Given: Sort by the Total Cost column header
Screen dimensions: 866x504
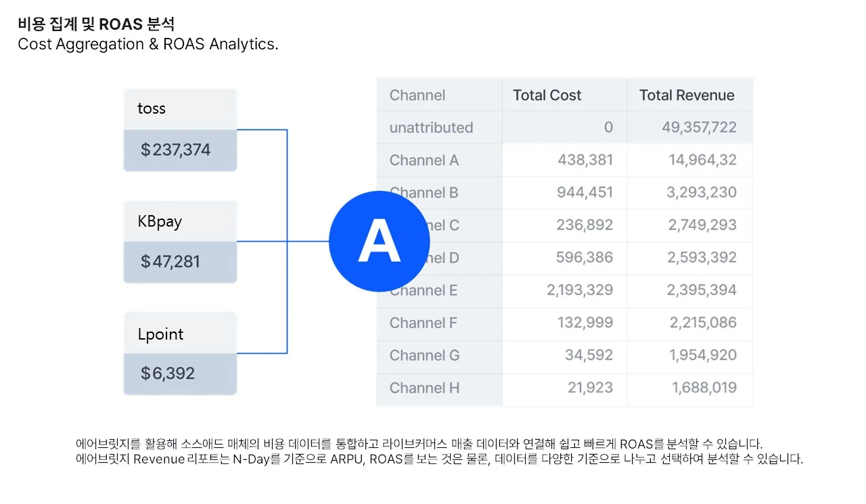Looking at the screenshot, I should (x=547, y=95).
